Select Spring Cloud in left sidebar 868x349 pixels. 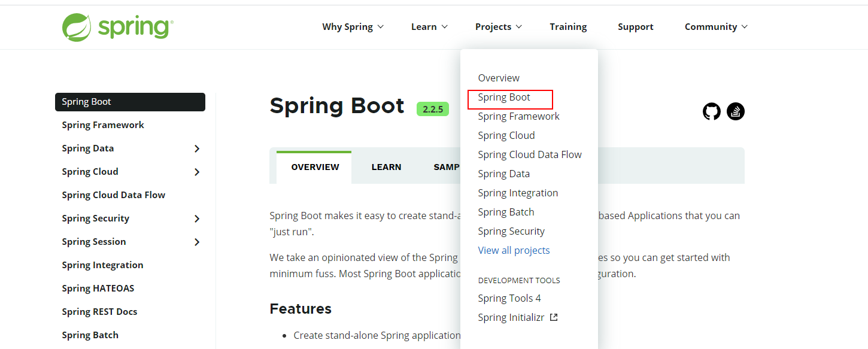[90, 172]
